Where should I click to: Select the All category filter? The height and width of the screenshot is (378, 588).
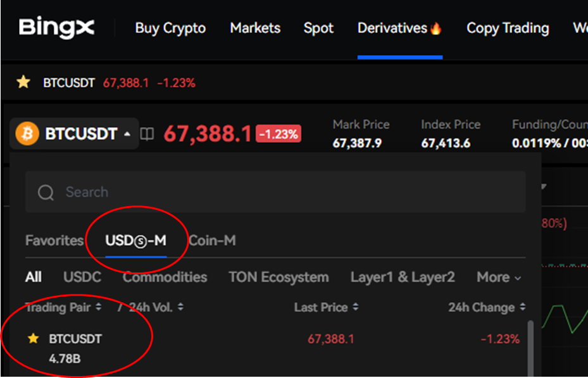(34, 277)
